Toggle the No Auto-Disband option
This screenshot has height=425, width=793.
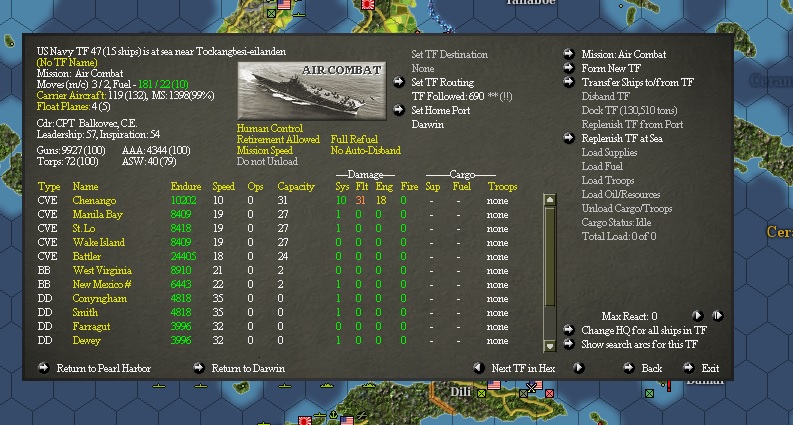point(366,151)
